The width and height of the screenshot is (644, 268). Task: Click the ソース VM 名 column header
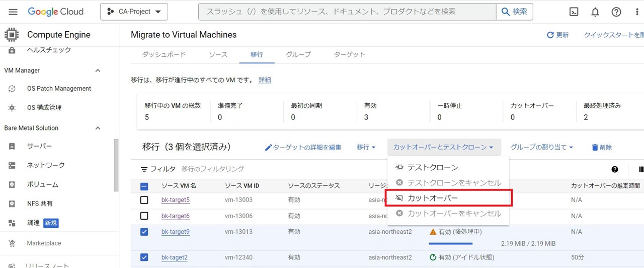click(179, 186)
